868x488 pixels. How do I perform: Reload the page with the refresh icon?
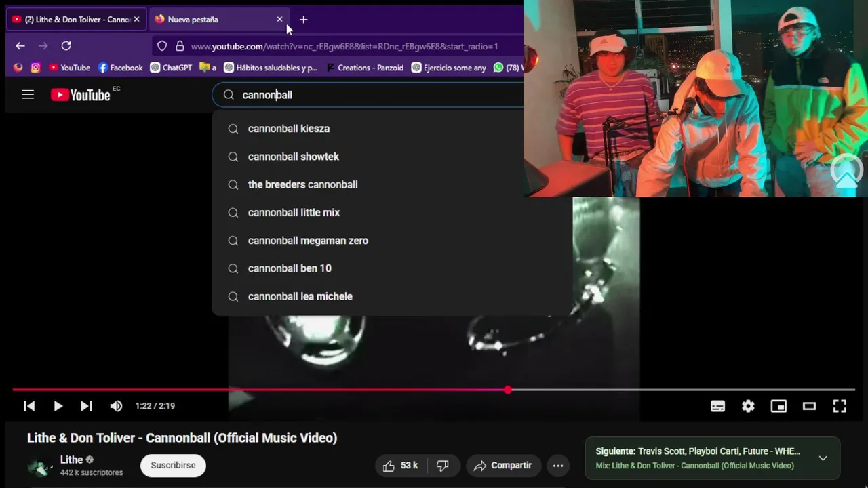click(x=66, y=46)
